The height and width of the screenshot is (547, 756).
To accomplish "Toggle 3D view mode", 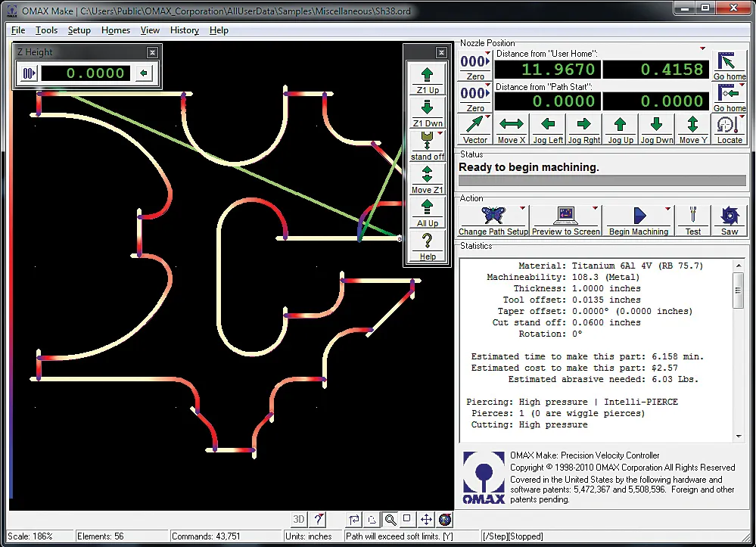I will pyautogui.click(x=297, y=520).
